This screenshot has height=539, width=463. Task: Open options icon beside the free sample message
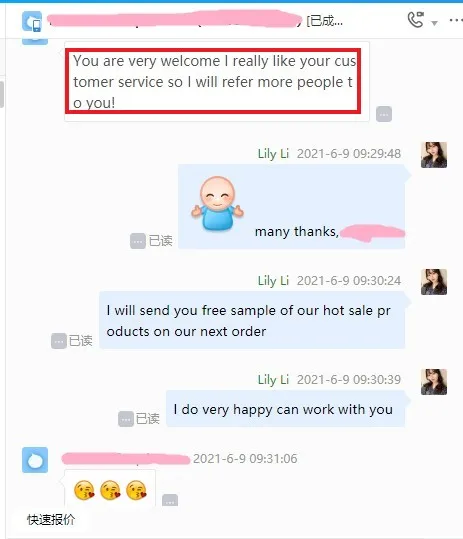(59, 341)
